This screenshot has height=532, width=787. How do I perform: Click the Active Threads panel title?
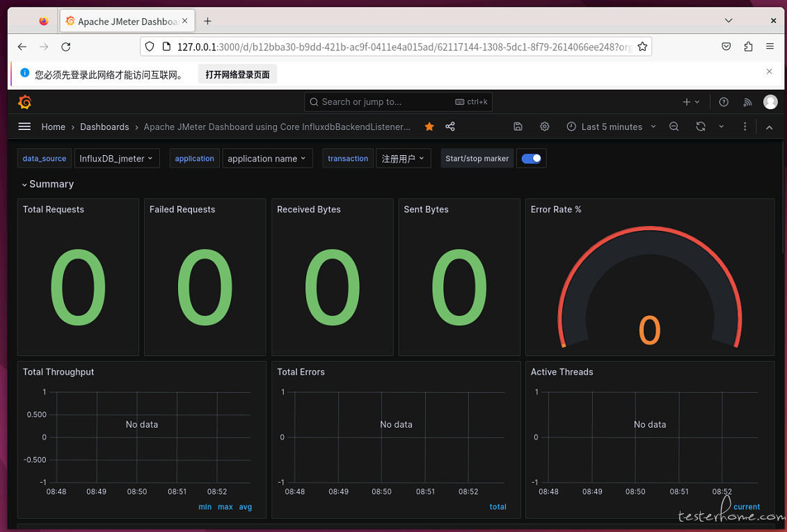pyautogui.click(x=562, y=372)
